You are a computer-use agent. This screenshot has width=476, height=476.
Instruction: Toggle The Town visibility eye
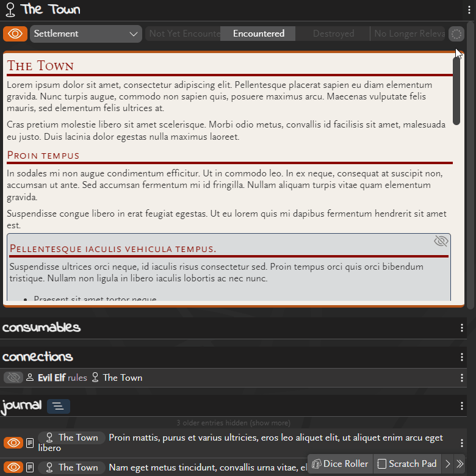pyautogui.click(x=15, y=34)
